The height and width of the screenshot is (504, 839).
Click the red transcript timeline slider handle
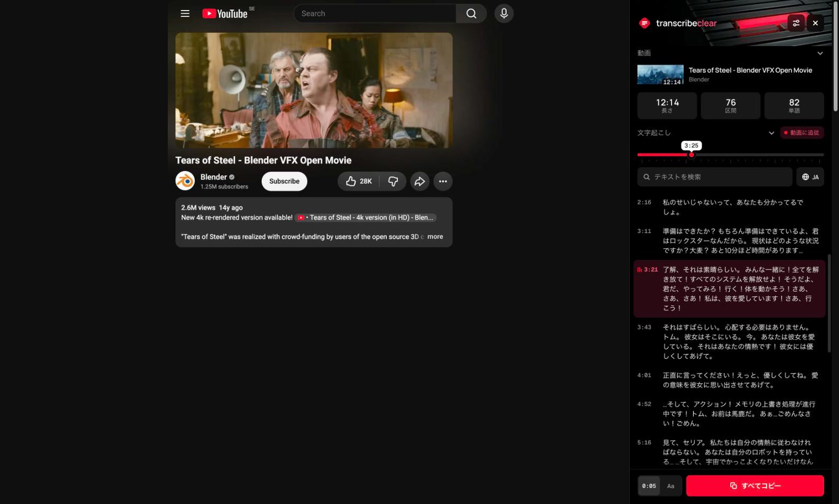coord(692,155)
